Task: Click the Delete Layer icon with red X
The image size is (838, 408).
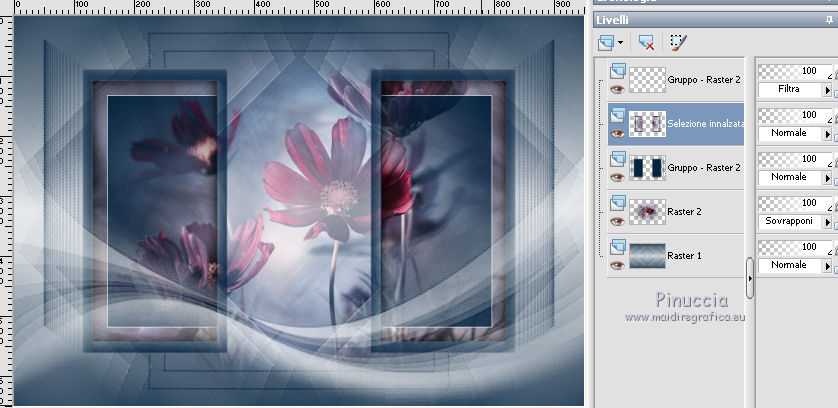Action: 647,42
